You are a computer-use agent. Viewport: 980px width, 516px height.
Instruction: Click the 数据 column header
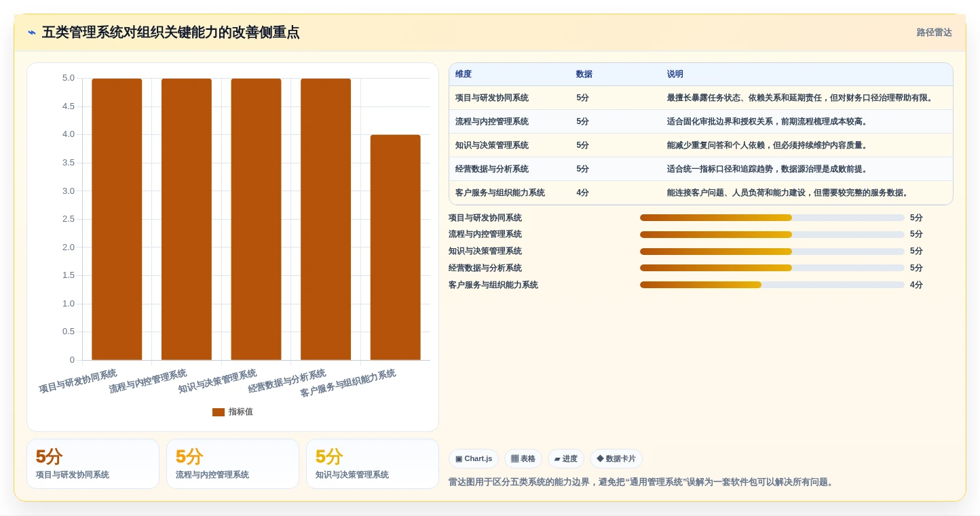click(584, 75)
